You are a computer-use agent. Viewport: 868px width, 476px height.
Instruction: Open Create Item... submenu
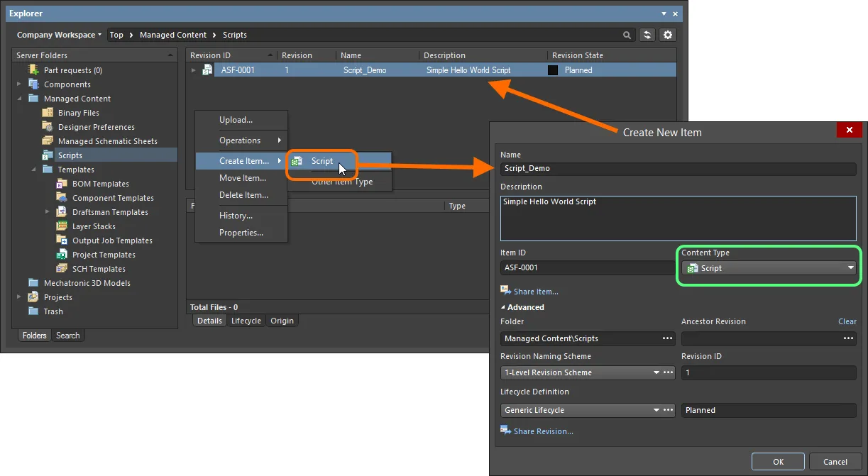[241, 161]
